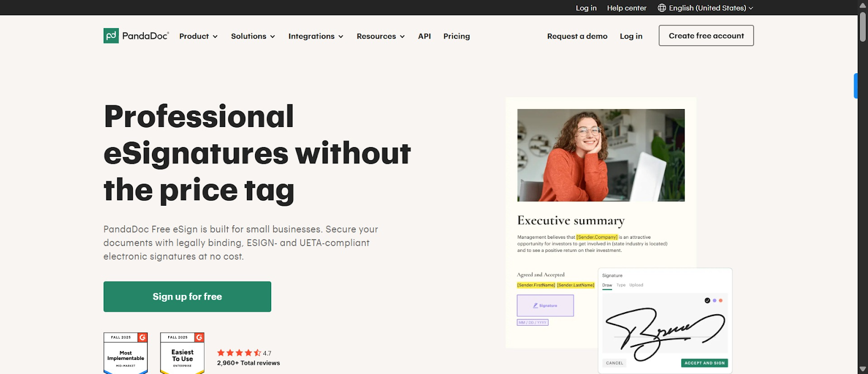Image resolution: width=868 pixels, height=374 pixels.
Task: Click the page scrollbar up arrow
Action: (863, 5)
